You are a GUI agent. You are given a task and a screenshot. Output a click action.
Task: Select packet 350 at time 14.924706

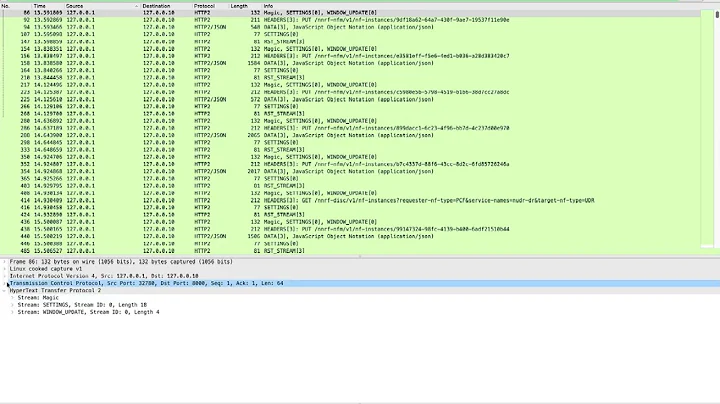tap(350, 157)
